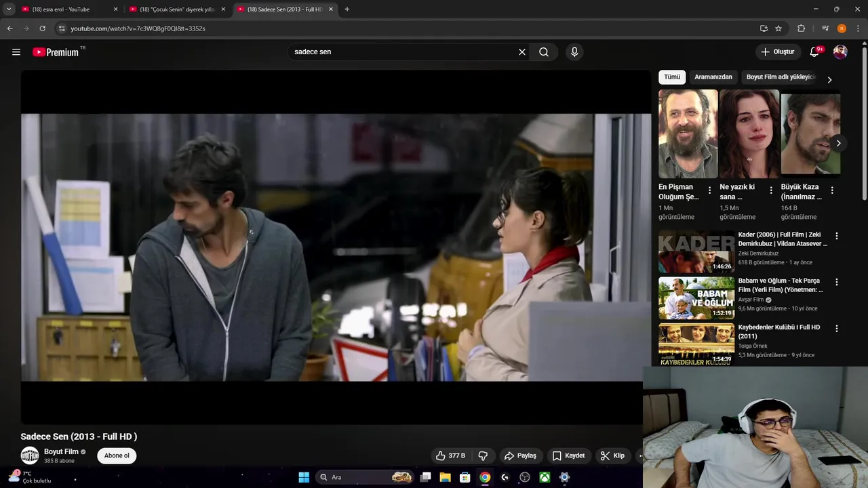The width and height of the screenshot is (868, 488).
Task: Click Kaydet to save the video
Action: coord(568,455)
